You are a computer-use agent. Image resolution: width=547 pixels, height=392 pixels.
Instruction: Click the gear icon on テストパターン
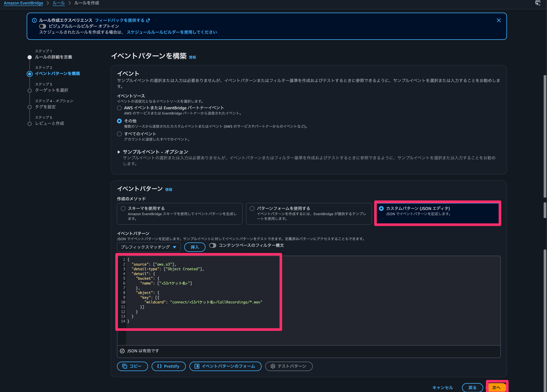(273, 366)
